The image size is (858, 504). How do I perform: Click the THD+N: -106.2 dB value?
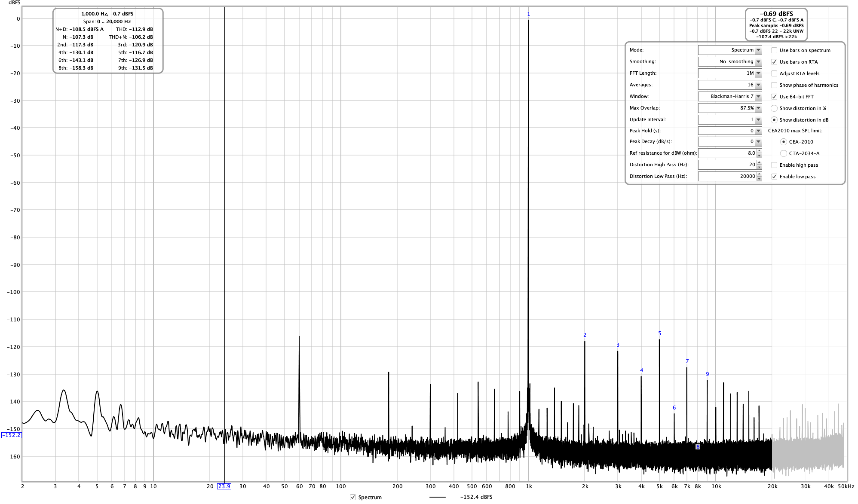coord(131,37)
